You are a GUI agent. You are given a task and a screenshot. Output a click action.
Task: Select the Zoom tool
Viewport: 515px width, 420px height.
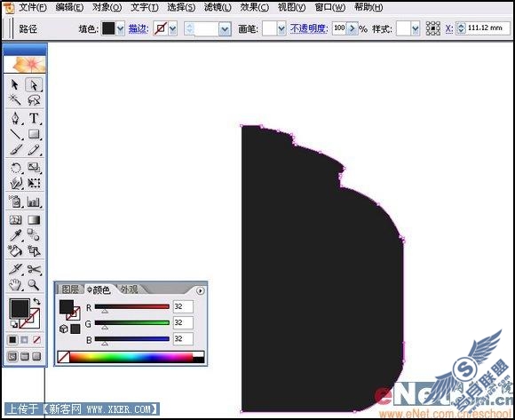coord(34,285)
